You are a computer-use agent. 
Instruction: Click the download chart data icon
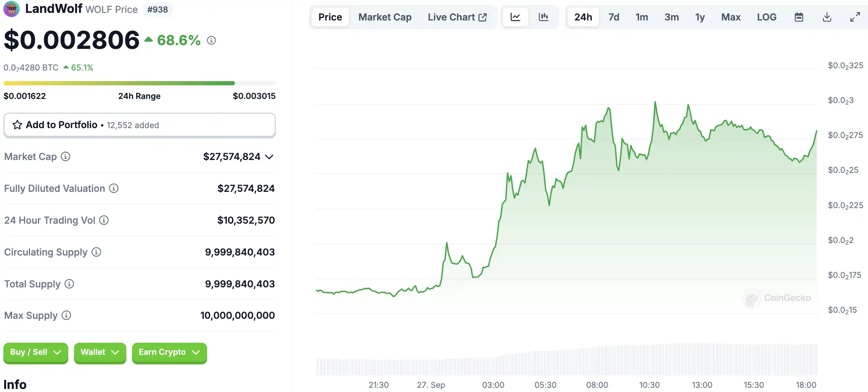tap(827, 17)
